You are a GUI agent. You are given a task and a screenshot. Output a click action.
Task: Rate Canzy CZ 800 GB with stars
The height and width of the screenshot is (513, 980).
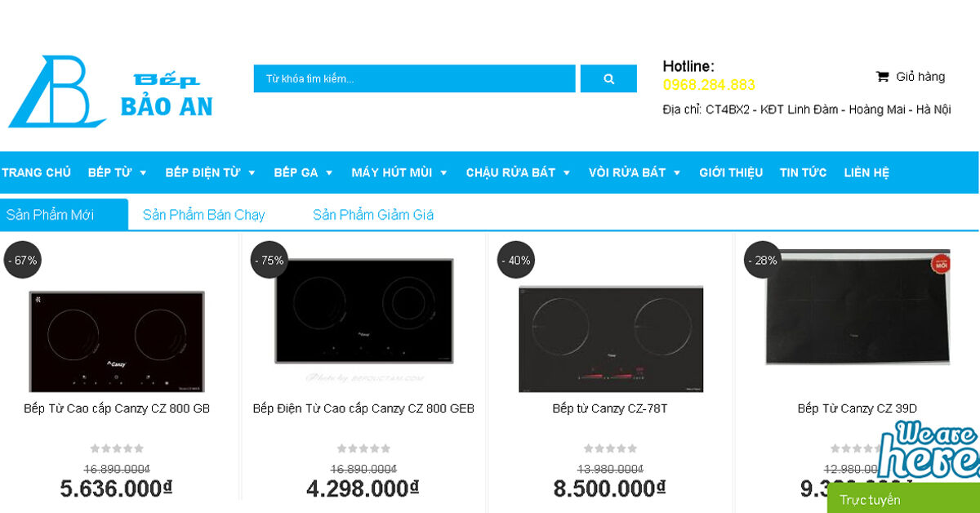(117, 448)
